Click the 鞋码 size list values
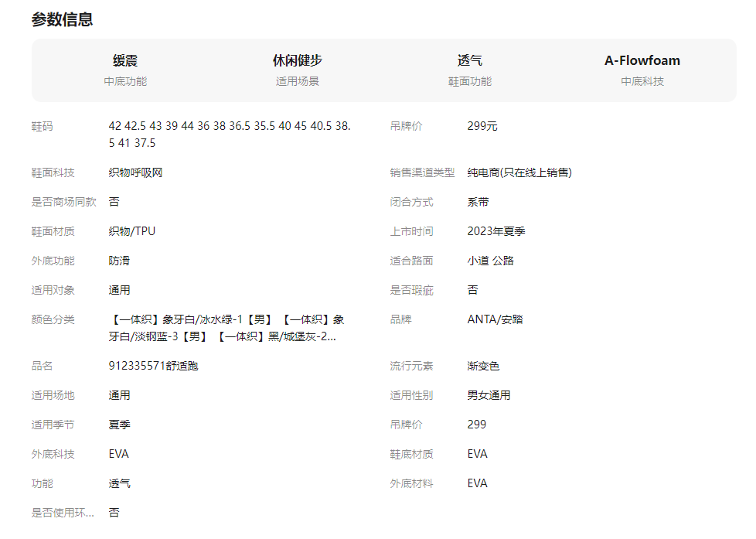The height and width of the screenshot is (539, 756). 230,134
